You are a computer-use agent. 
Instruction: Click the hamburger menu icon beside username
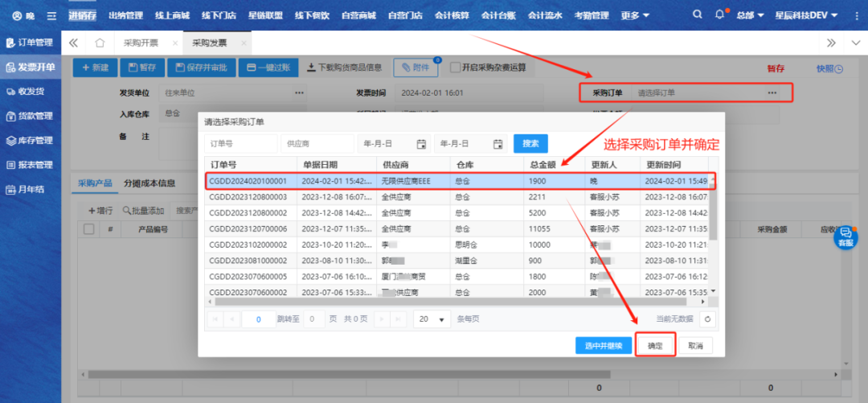(x=52, y=15)
